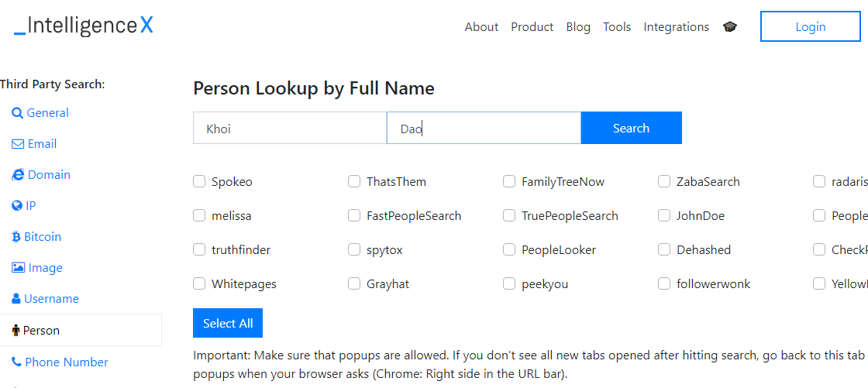
Task: Toggle the Whitepages checkbox
Action: pos(199,284)
